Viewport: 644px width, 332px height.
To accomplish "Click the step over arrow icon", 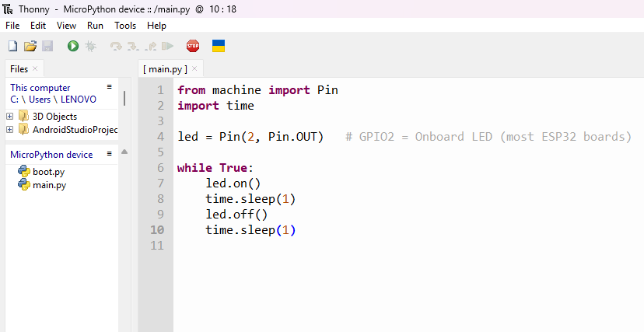I will point(116,47).
